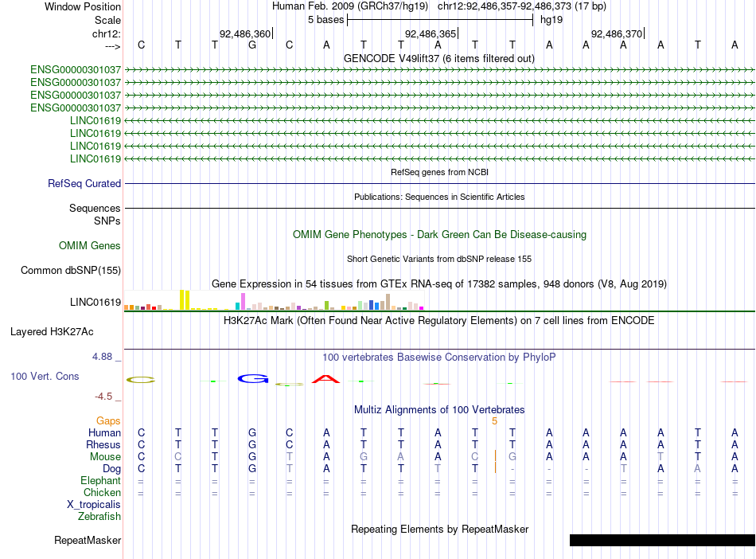This screenshot has width=756, height=559.
Task: Click the 4.88 PhyloP upper scale value
Action: coord(102,357)
